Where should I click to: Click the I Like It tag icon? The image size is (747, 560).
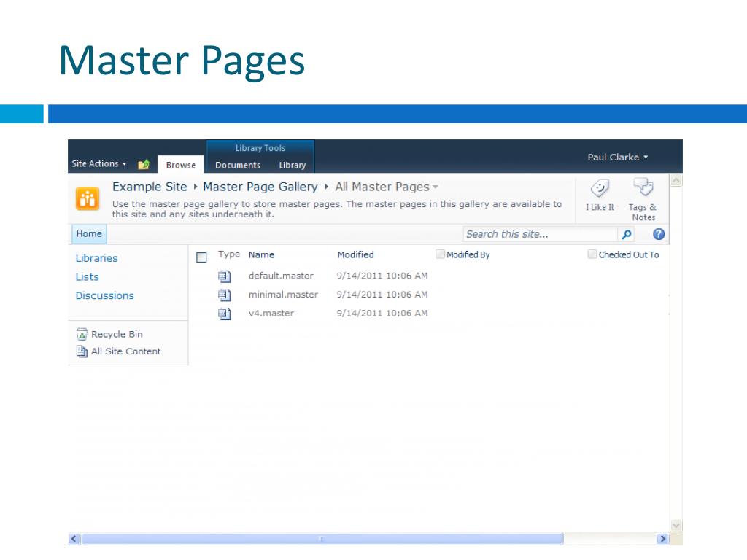[600, 188]
